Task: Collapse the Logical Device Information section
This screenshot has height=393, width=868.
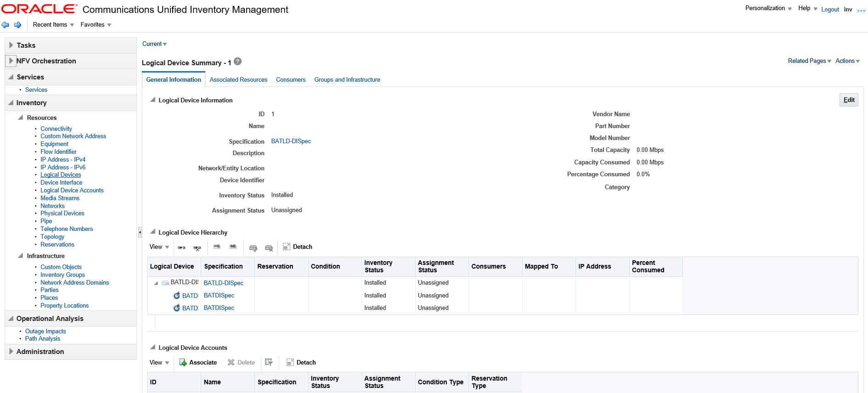Action: pos(153,100)
